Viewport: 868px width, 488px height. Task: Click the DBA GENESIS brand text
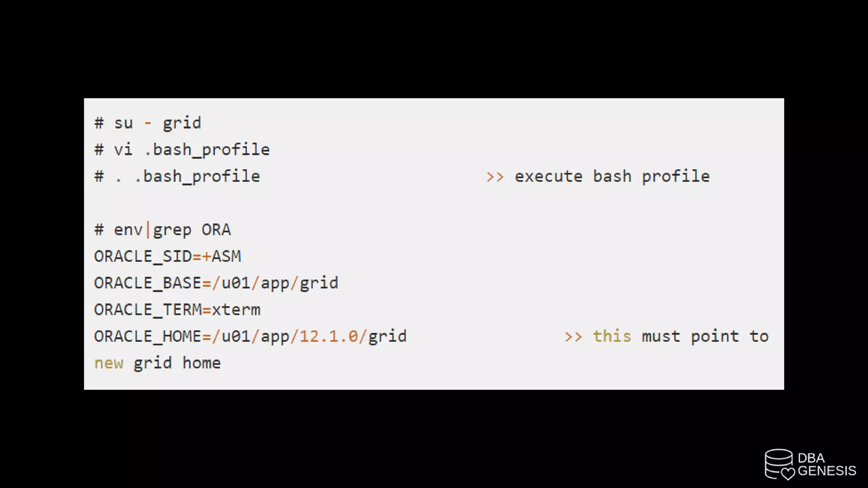826,465
